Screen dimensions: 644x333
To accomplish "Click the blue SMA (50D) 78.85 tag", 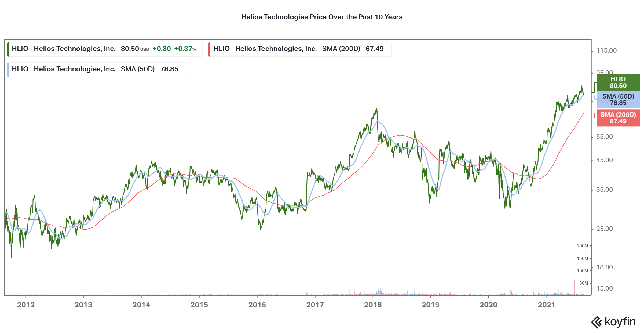I will click(618, 100).
